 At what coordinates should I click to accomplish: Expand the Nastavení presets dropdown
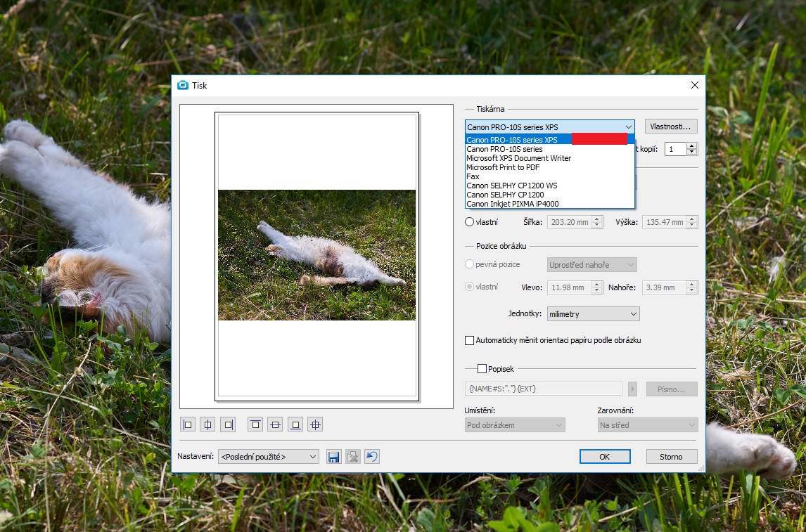tap(268, 457)
